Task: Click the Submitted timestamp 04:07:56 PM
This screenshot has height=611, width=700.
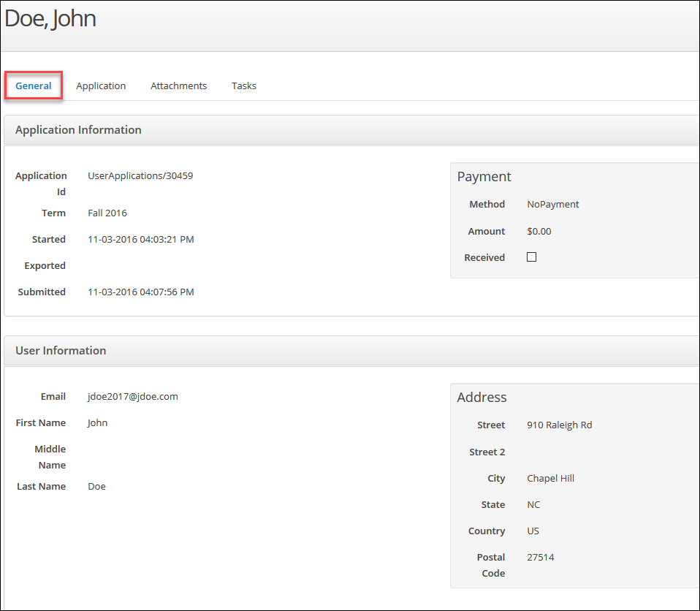Action: click(140, 292)
